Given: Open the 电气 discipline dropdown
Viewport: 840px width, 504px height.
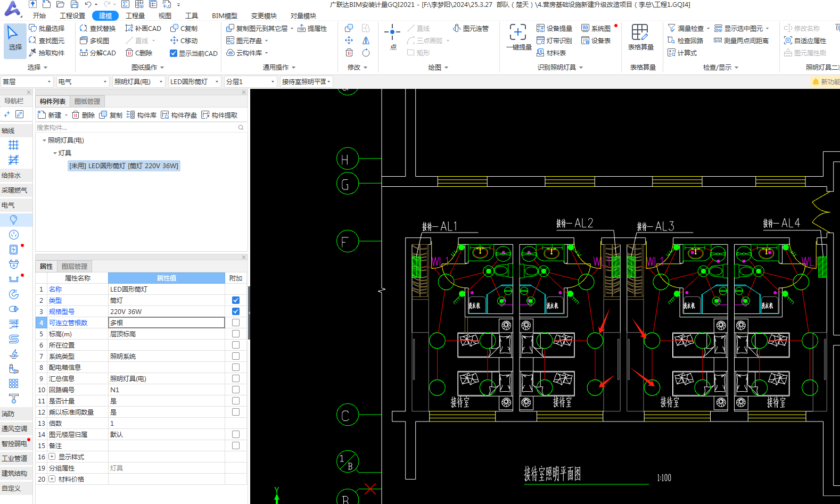Looking at the screenshot, I should [82, 81].
